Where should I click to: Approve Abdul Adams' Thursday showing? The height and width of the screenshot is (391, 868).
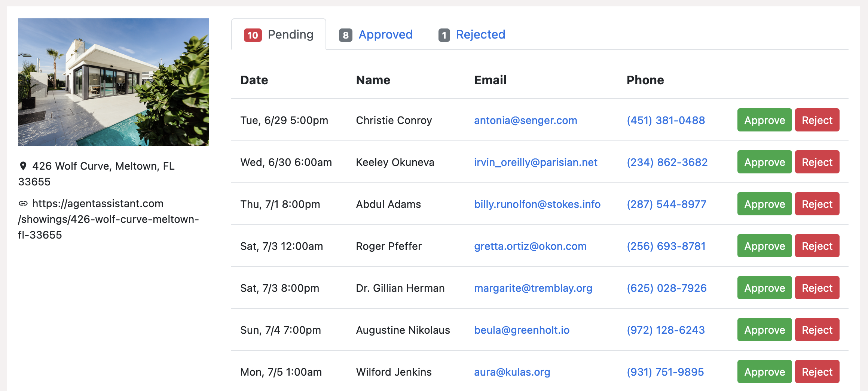pyautogui.click(x=764, y=204)
